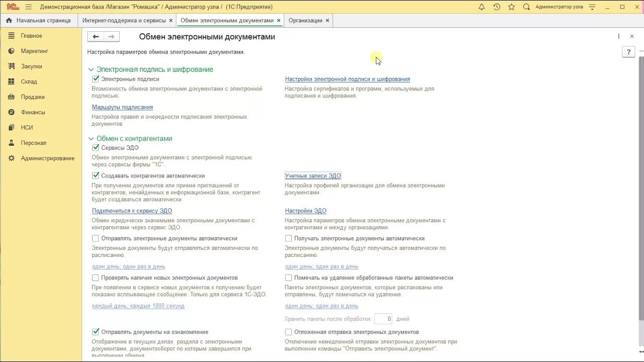Open schedule link каждый день; каждые 1800 секунд
The image size is (644, 362).
(138, 306)
